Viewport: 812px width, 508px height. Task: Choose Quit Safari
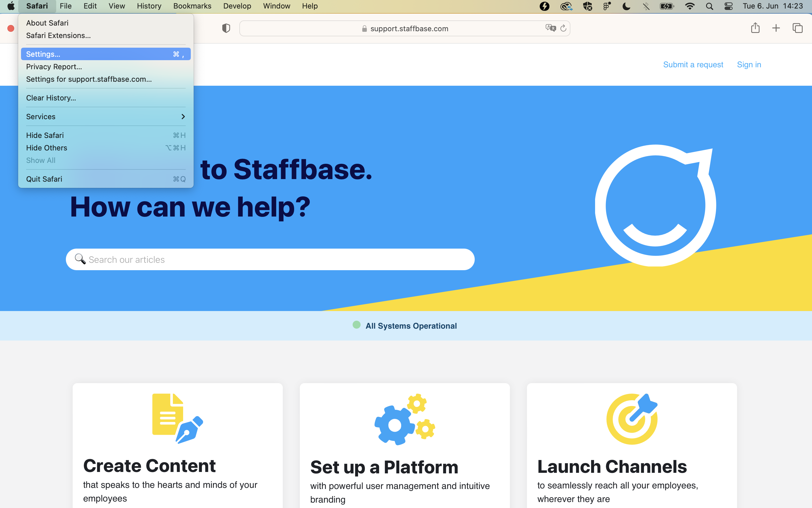[x=106, y=179]
